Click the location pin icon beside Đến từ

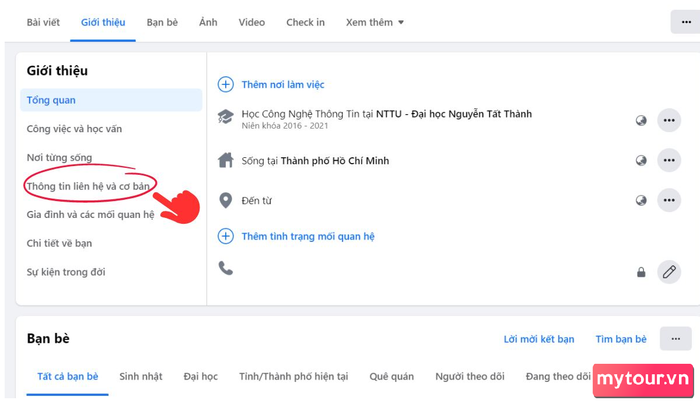225,200
